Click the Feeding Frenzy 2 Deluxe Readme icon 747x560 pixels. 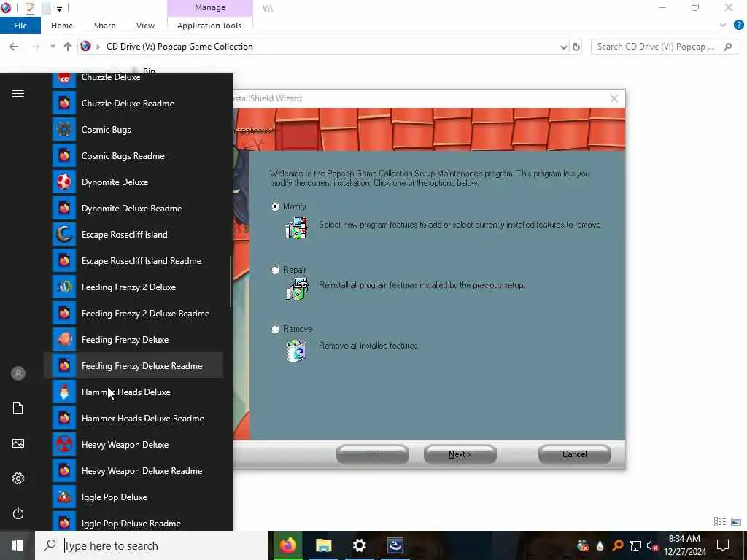(x=64, y=313)
